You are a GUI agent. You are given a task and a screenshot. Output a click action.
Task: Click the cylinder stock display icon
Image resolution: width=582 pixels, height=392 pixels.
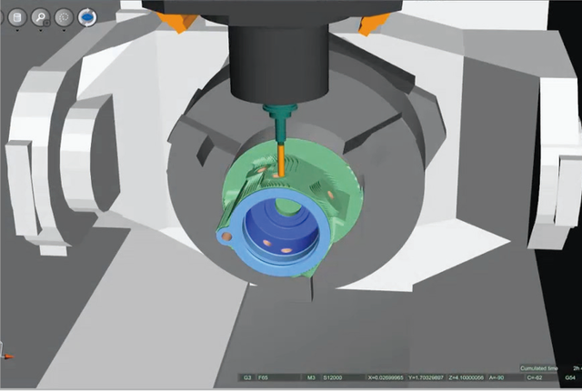pos(17,17)
